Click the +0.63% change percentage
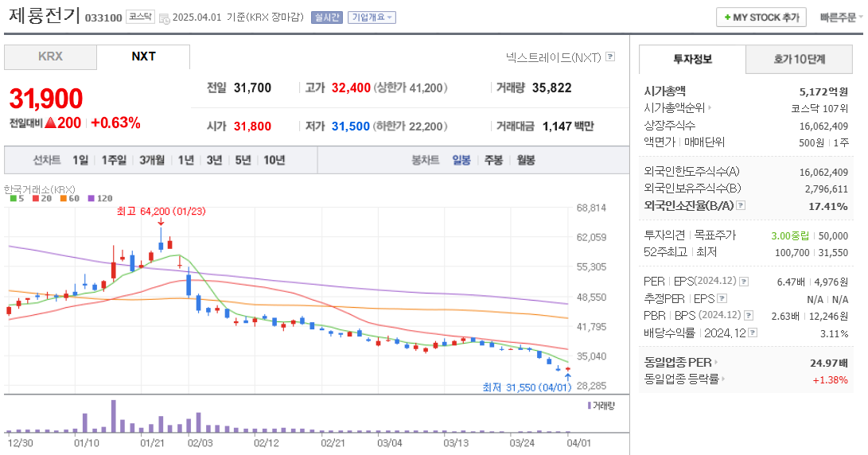Image resolution: width=868 pixels, height=455 pixels. [x=115, y=122]
